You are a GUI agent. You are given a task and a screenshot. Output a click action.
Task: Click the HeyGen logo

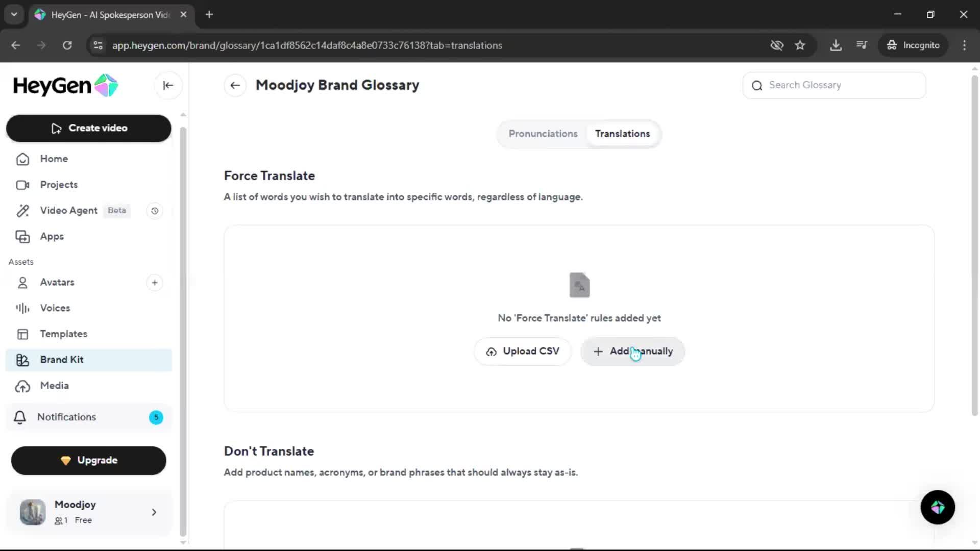click(65, 86)
